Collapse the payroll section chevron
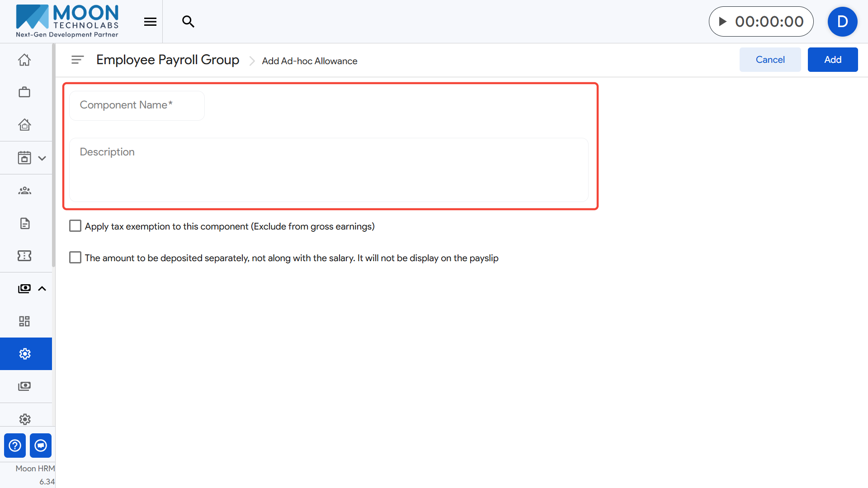The height and width of the screenshot is (488, 868). (42, 289)
